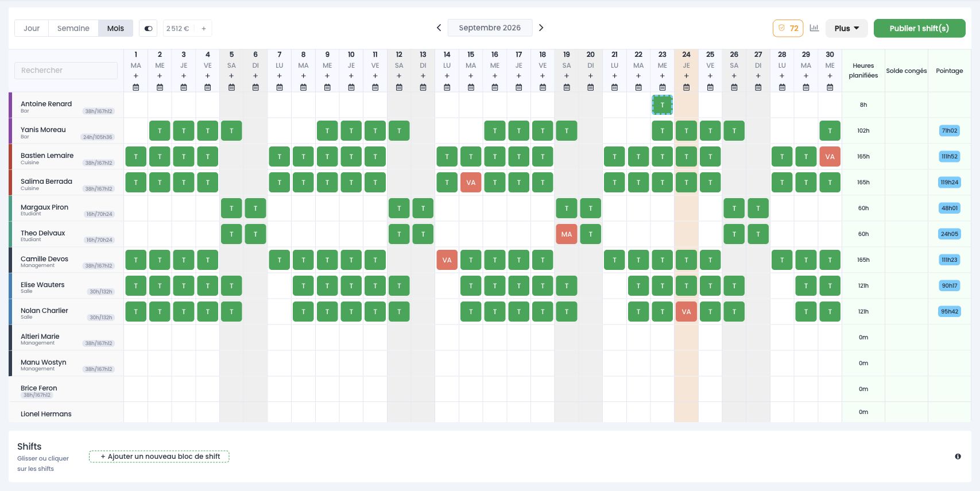Open the calendar icon under day 1
Screen dimensions: 980x491
click(136, 87)
